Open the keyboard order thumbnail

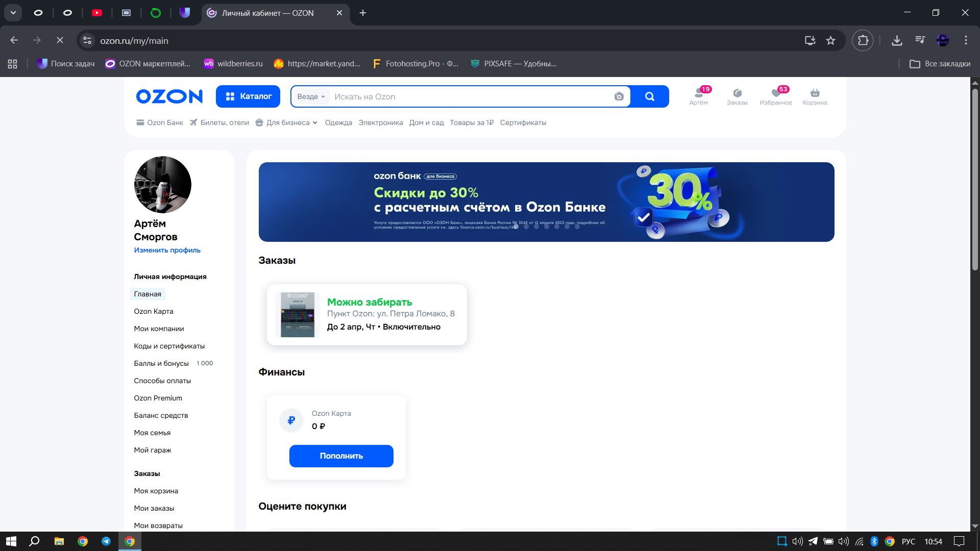coord(298,315)
